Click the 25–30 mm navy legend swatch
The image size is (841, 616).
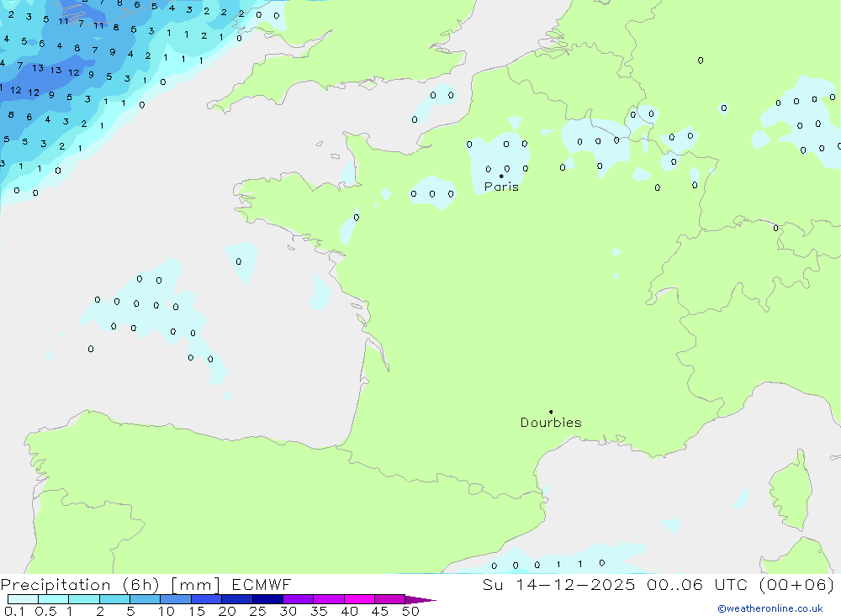point(267,599)
